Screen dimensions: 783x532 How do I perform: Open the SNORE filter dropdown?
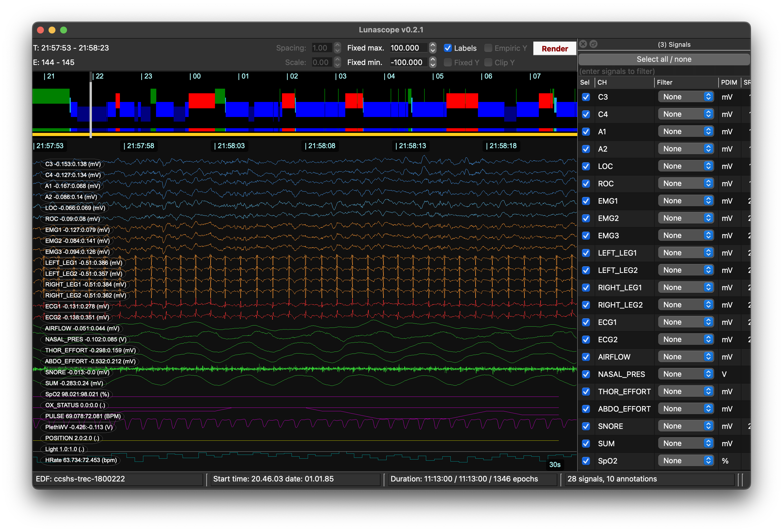(686, 426)
